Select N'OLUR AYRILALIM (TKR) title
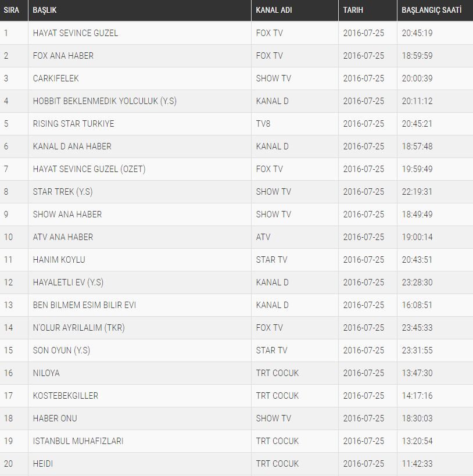The height and width of the screenshot is (476, 473). click(78, 328)
